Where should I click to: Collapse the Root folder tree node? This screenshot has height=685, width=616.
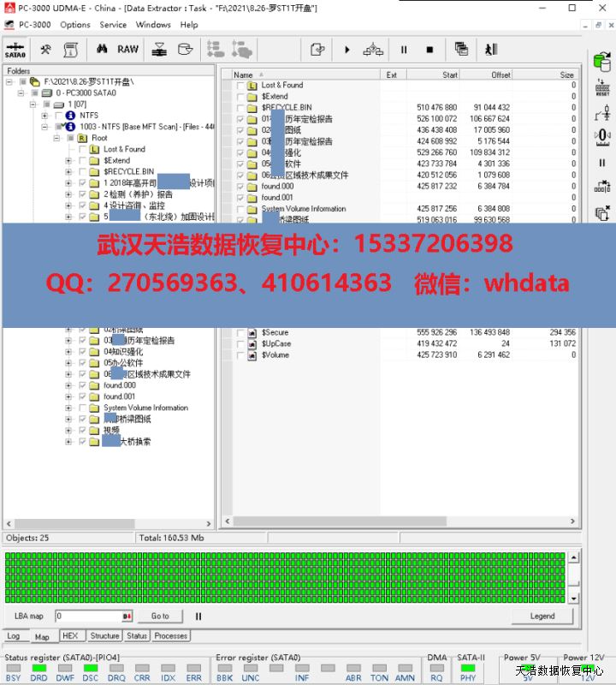(56, 138)
